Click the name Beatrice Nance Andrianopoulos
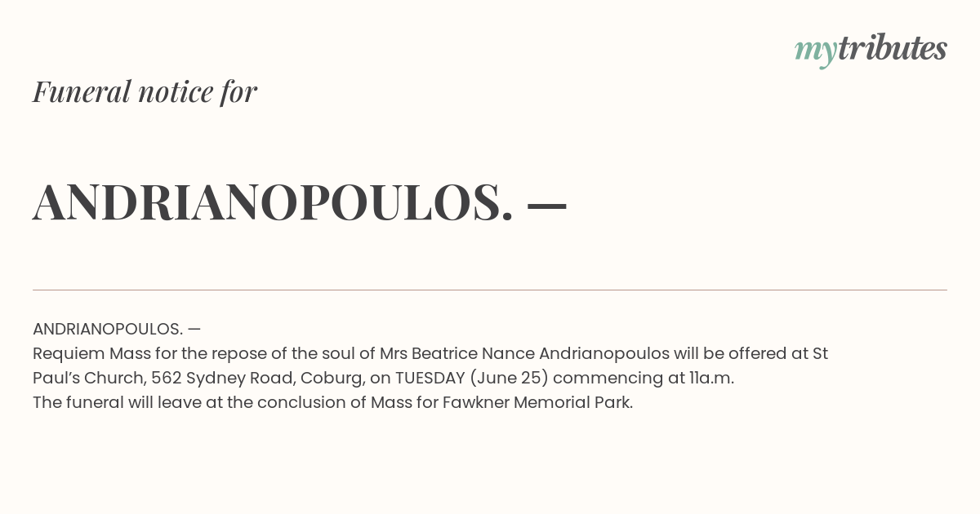This screenshot has height=514, width=980. click(541, 353)
